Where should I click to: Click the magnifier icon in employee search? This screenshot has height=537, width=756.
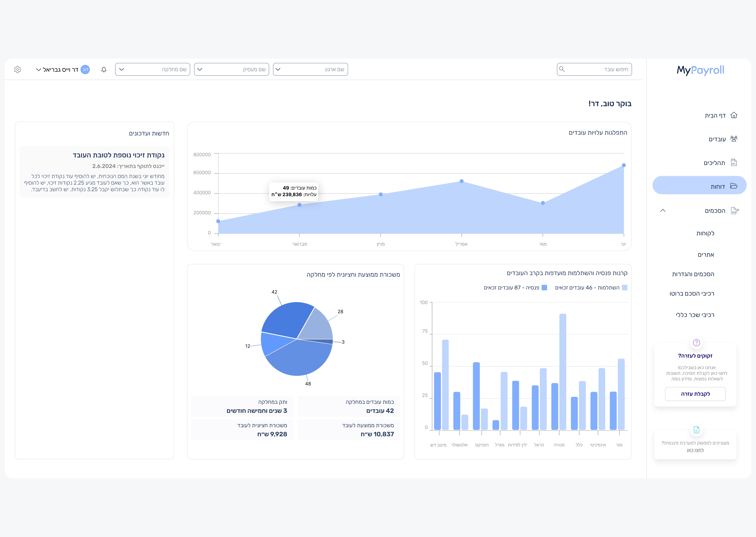562,69
